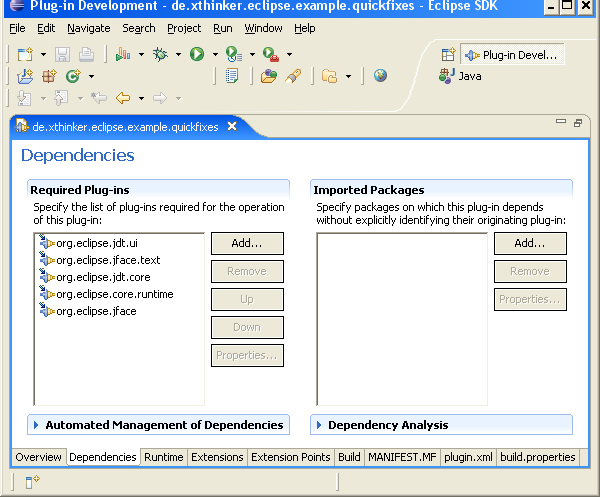600x497 pixels.
Task: Minimize the editor area
Action: [561, 122]
